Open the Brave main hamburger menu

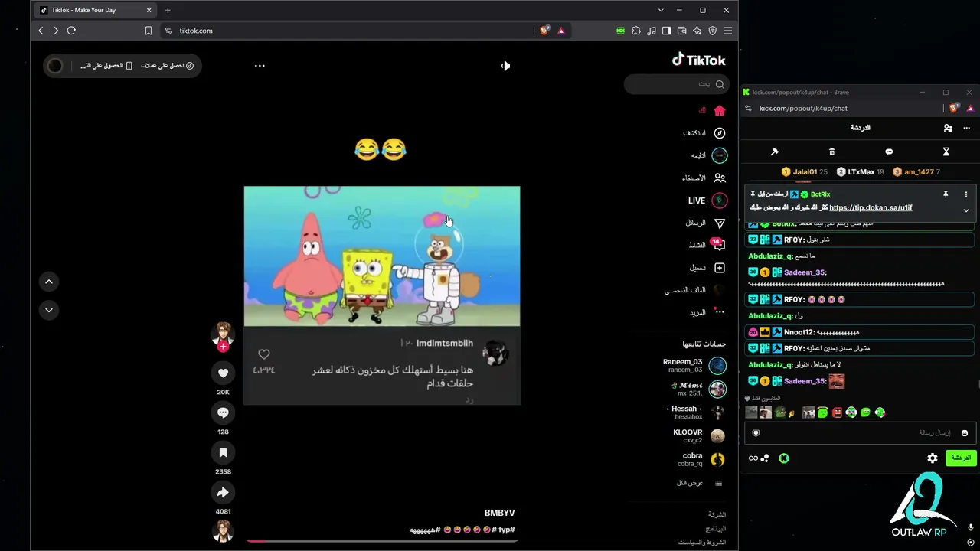727,31
